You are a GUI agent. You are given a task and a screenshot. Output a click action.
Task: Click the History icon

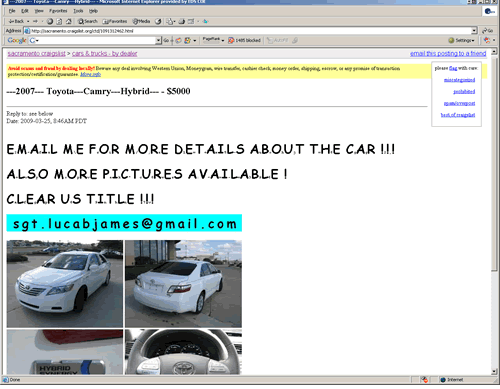158,21
